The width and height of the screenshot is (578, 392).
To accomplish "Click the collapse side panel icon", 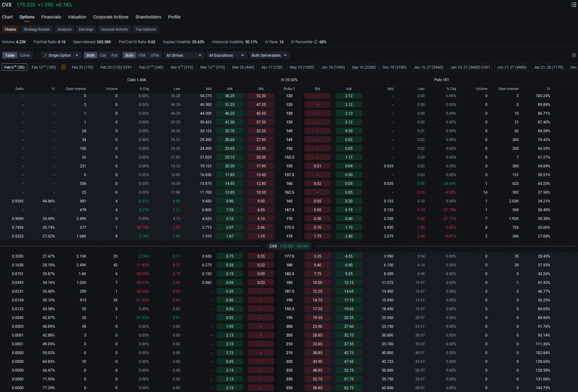I will tap(574, 4).
